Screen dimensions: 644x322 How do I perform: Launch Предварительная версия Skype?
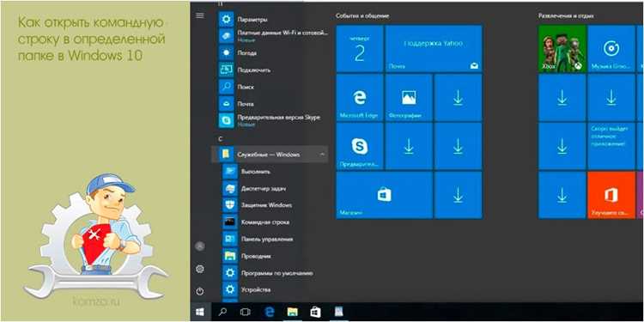point(272,120)
